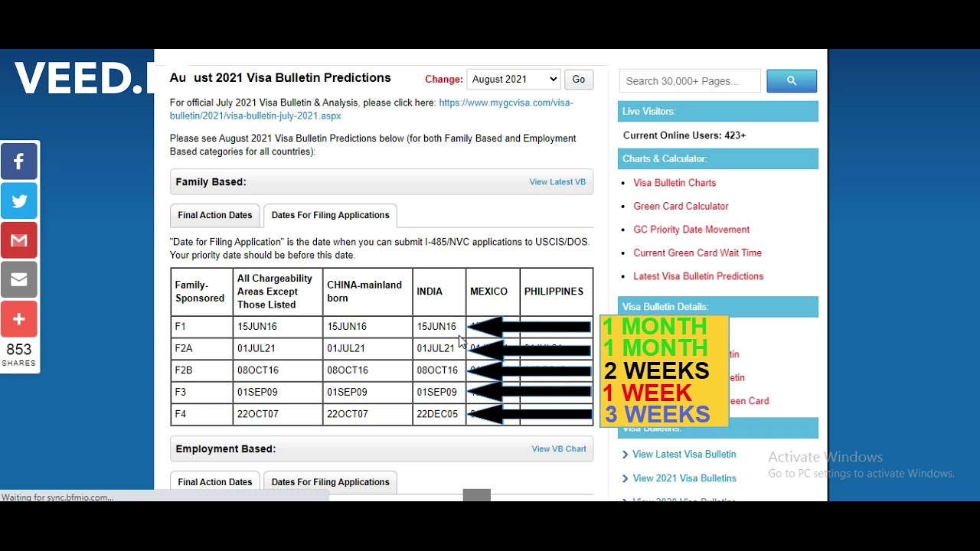Click the Charts & Calculator section header
980x551 pixels.
tap(718, 159)
